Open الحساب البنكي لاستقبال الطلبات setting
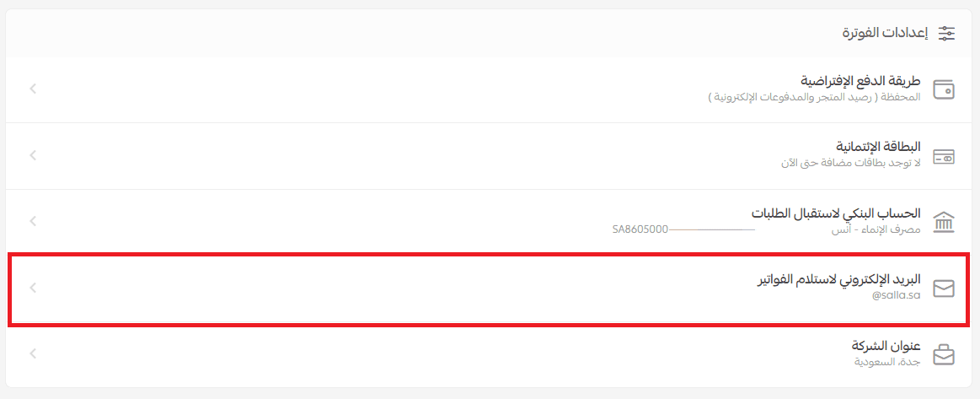The image size is (980, 399). pyautogui.click(x=836, y=213)
